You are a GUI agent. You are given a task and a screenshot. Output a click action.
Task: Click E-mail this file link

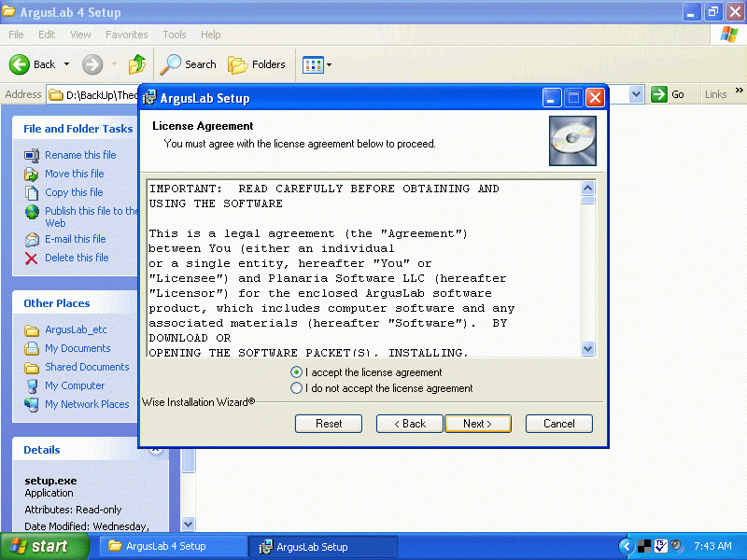coord(76,239)
